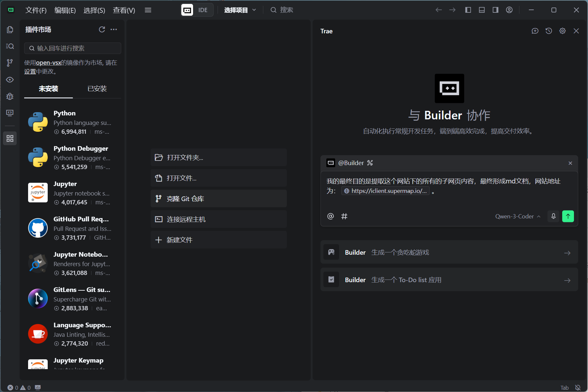The width and height of the screenshot is (588, 392).
Task: Select the Python extension
Action: coord(73,122)
